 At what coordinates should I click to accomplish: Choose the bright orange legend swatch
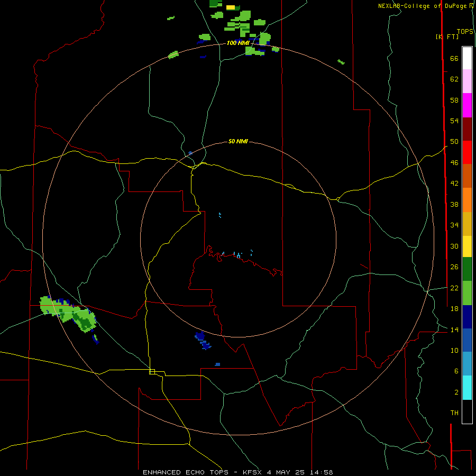(x=467, y=200)
